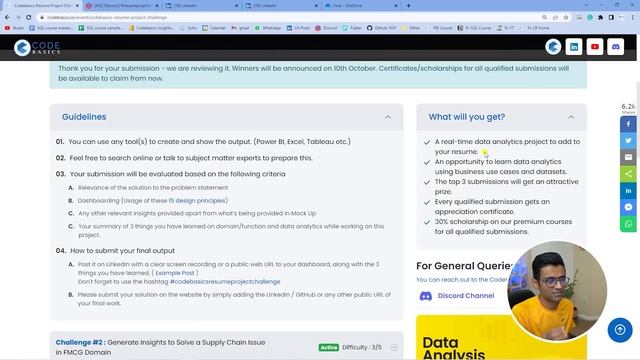
Task: Open the 15 design principles link
Action: point(197,200)
